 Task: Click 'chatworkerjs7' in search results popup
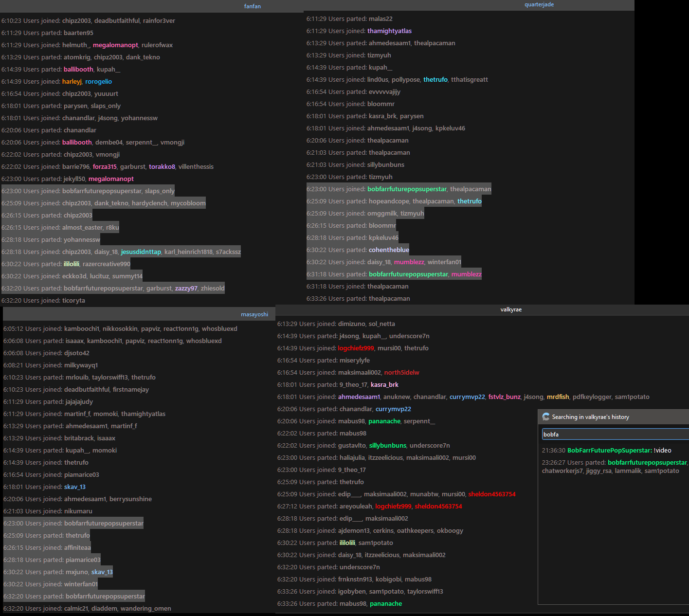click(x=562, y=471)
